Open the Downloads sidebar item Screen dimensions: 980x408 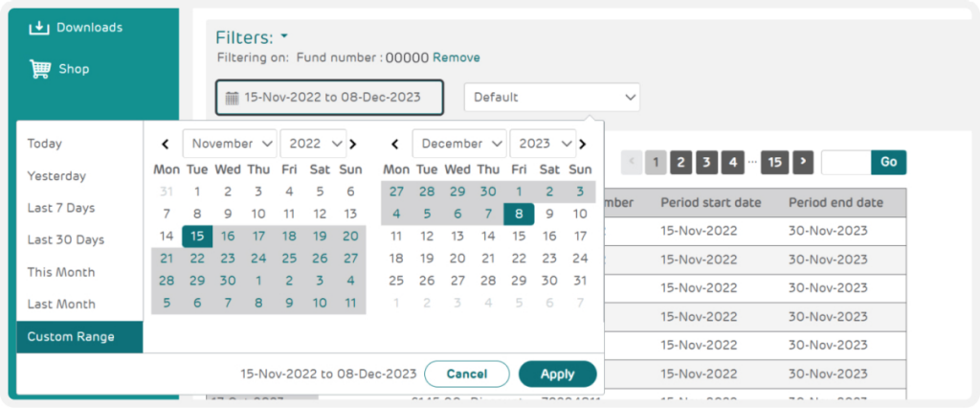pyautogui.click(x=75, y=28)
